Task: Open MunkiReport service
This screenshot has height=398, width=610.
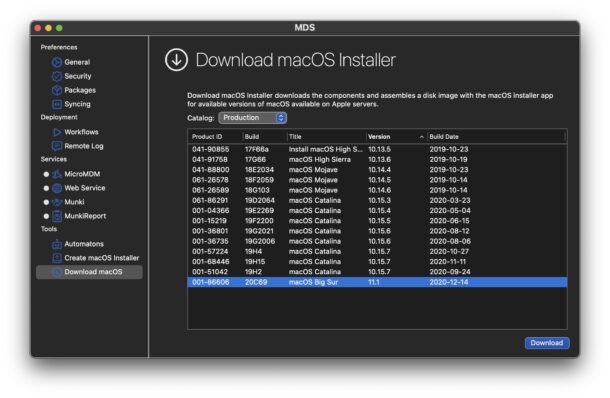Action: coord(85,216)
